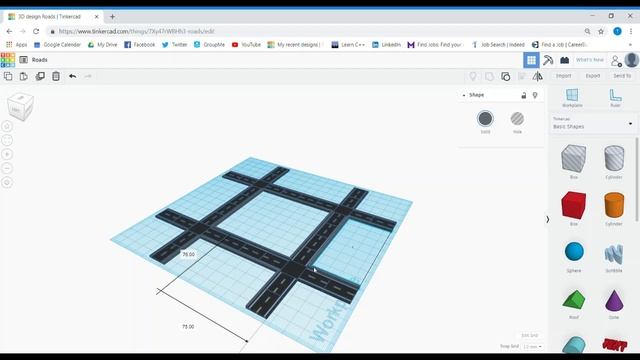Collapse the Shape inspector panel
The height and width of the screenshot is (360, 640).
pos(464,95)
